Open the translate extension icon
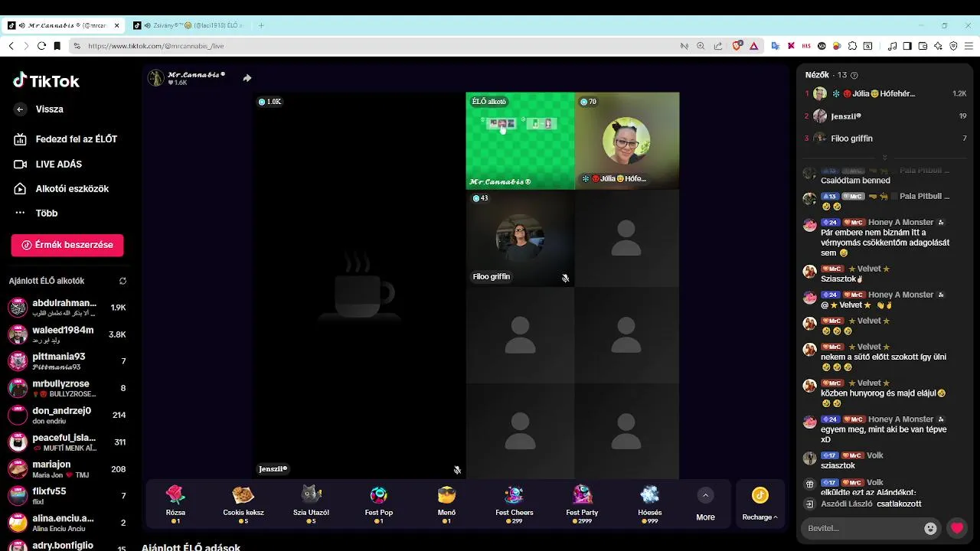 775,46
